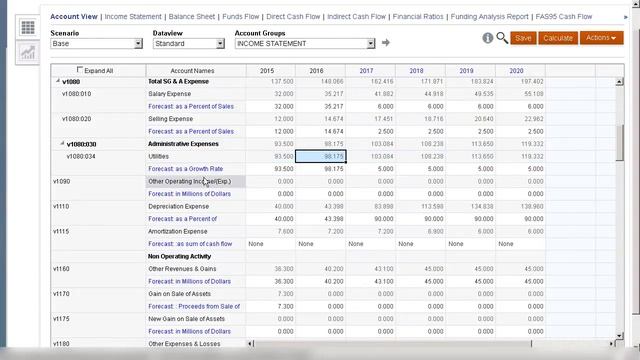Open Forecast in Millions of Dollars under New Gain on Sale
The height and width of the screenshot is (360, 640).
pyautogui.click(x=189, y=331)
